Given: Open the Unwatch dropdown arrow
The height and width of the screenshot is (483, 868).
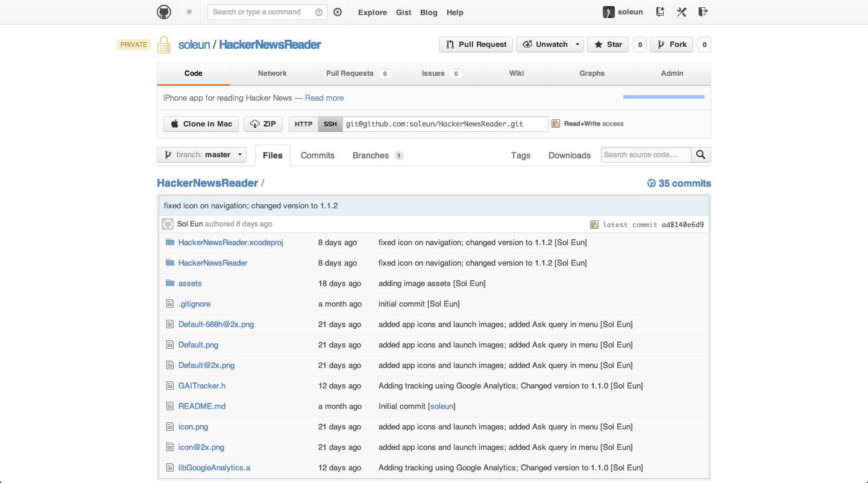Looking at the screenshot, I should pos(577,45).
